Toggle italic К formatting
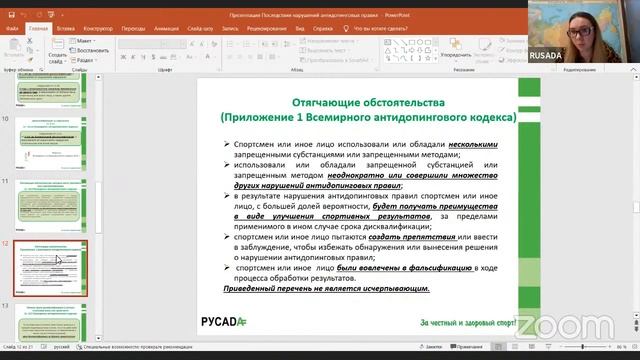 coord(133,57)
